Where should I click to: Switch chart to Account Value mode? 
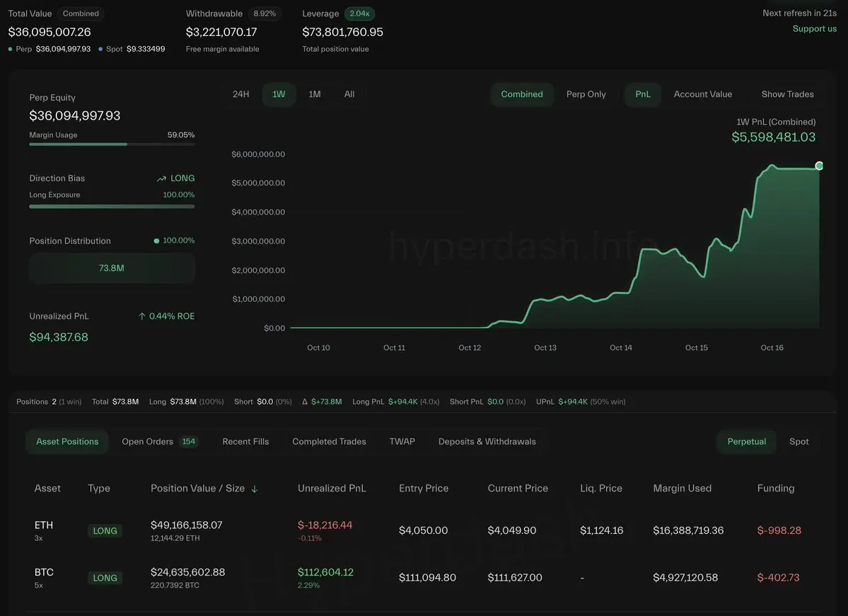pyautogui.click(x=702, y=95)
